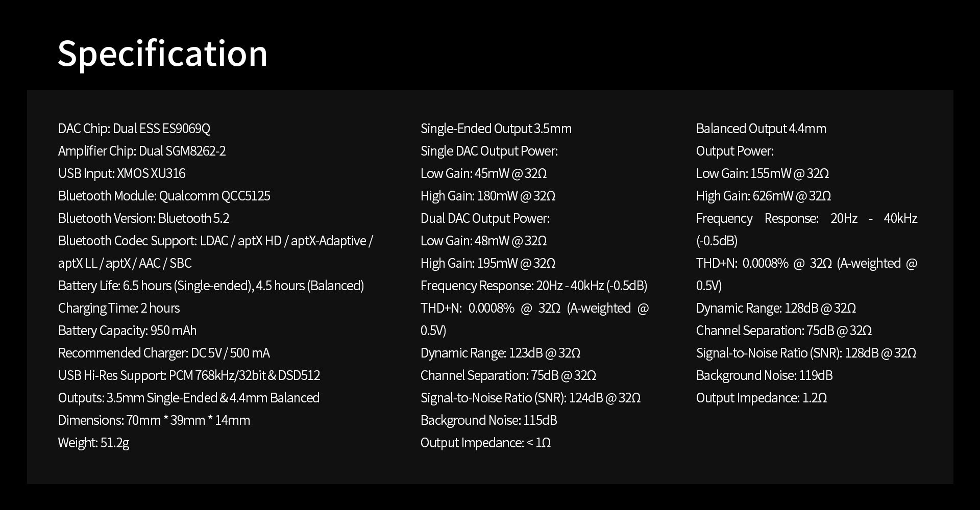Click the Battery Life 6.5 hours line
The height and width of the screenshot is (510, 980).
[x=211, y=286]
